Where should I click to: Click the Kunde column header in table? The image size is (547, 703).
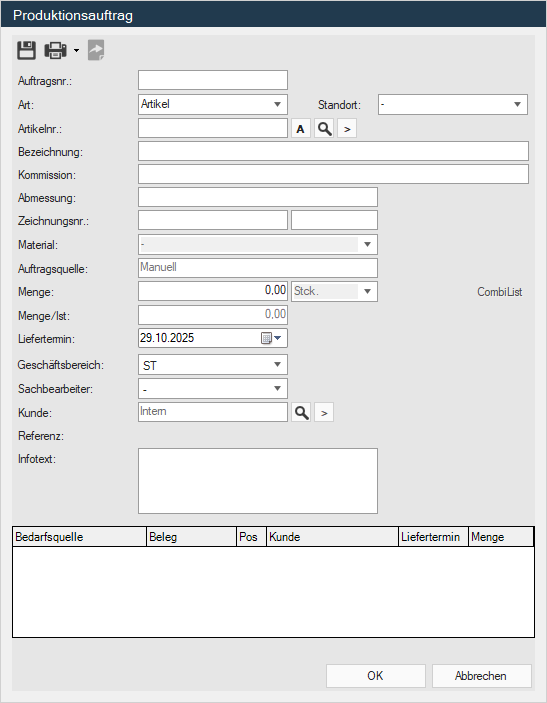pos(333,537)
